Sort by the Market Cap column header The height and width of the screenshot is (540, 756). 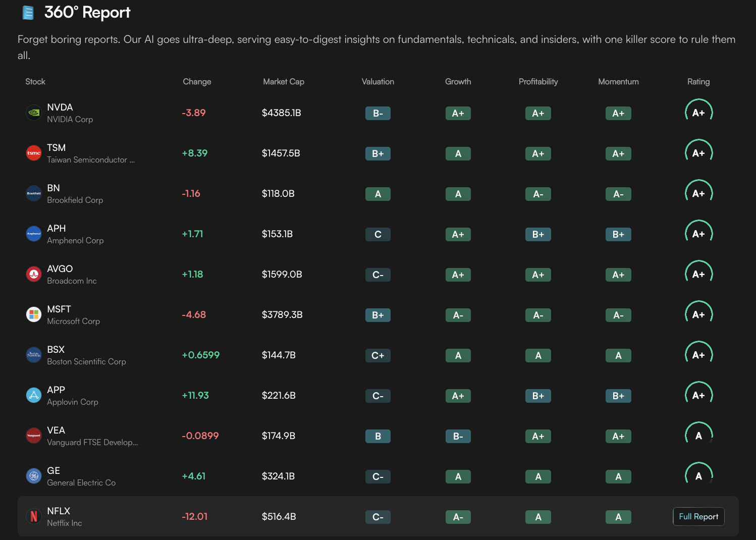click(283, 82)
